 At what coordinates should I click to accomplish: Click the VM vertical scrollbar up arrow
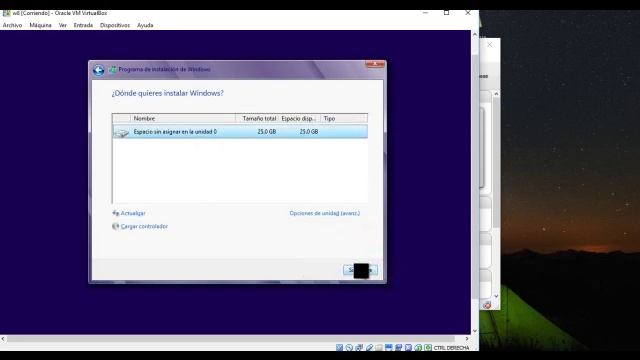(x=475, y=34)
